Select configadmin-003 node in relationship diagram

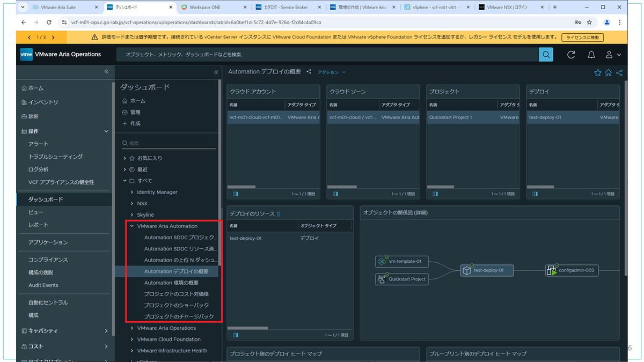click(x=572, y=270)
